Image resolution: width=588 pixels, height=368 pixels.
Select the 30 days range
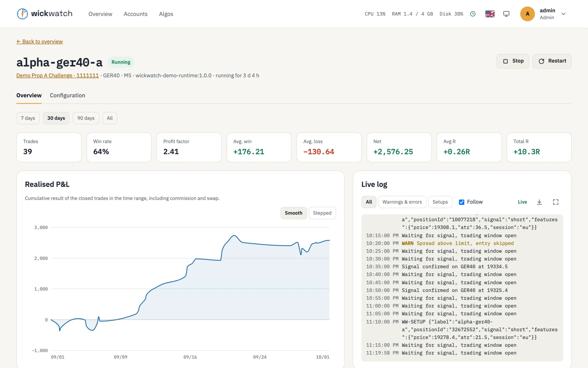pyautogui.click(x=56, y=118)
